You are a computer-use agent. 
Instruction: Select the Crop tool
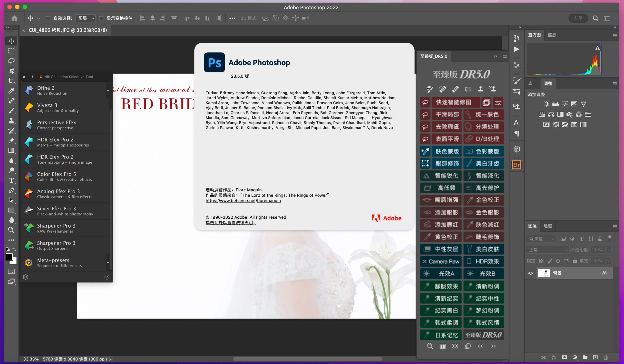11,81
